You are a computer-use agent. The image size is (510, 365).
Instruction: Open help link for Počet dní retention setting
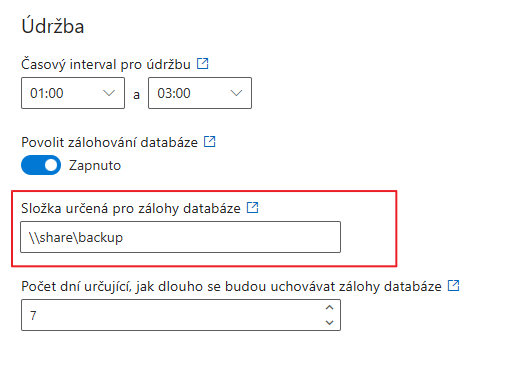(x=453, y=285)
